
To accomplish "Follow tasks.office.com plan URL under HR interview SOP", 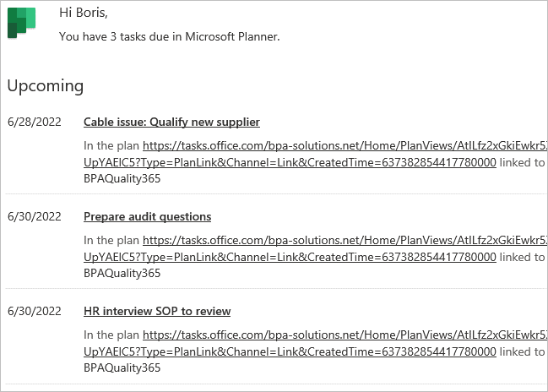I will (x=345, y=335).
